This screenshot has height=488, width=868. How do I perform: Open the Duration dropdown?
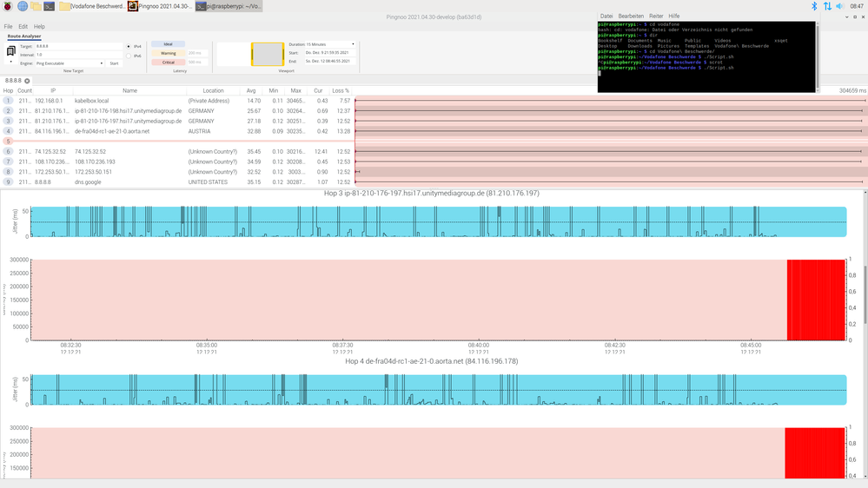332,43
